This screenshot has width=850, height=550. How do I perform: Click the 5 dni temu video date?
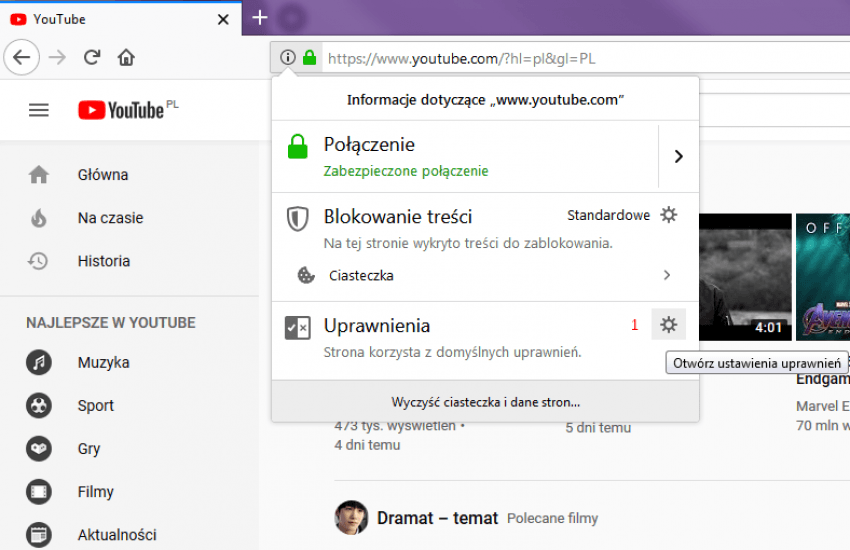point(598,428)
